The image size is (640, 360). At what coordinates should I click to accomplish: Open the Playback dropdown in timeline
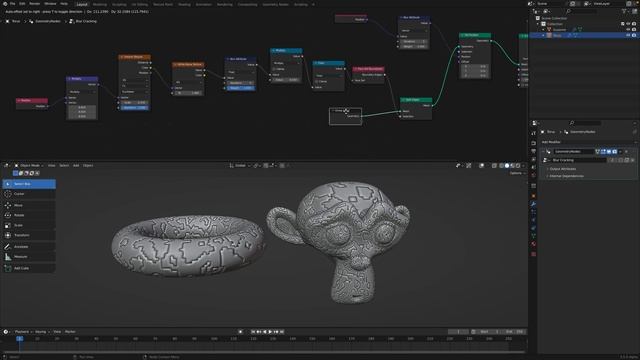(x=23, y=332)
